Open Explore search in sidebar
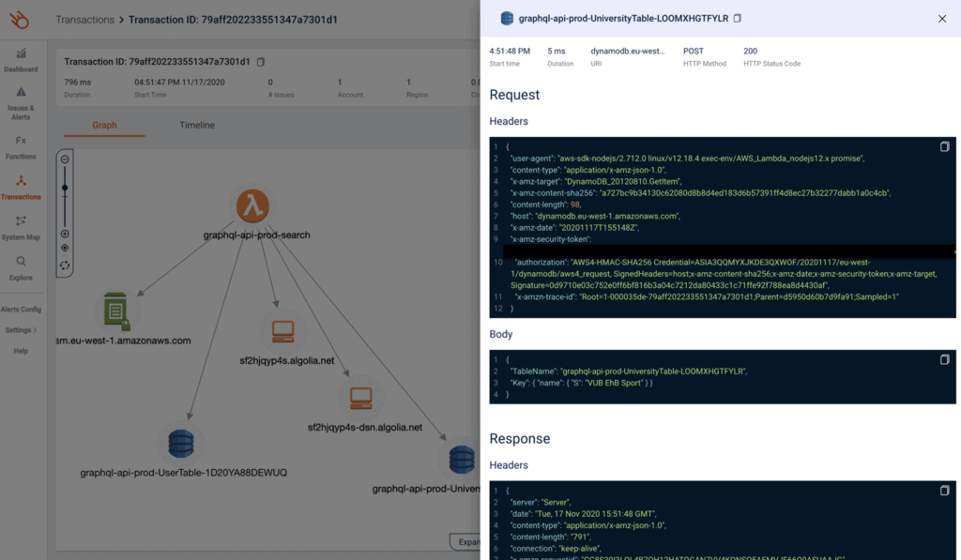 21,268
